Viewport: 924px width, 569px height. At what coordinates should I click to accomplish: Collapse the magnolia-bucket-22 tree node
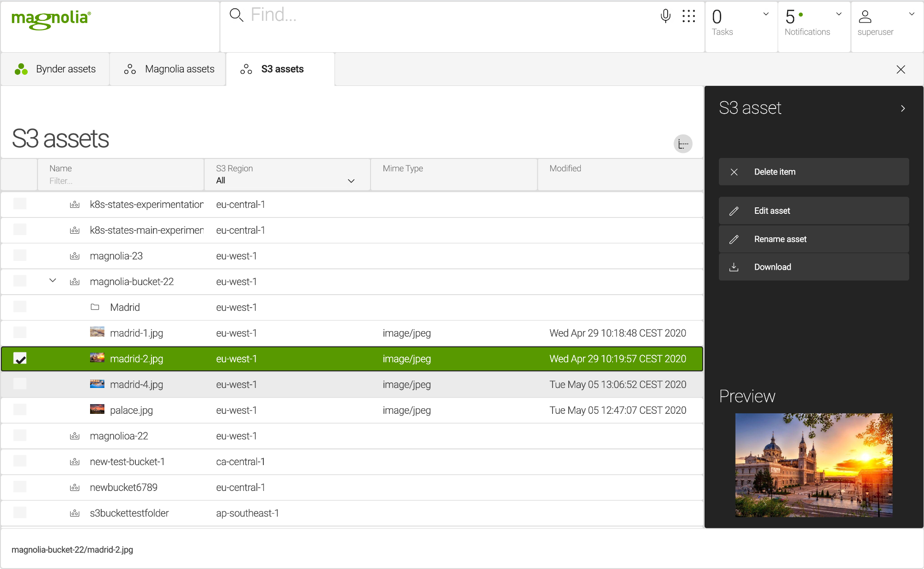(53, 281)
